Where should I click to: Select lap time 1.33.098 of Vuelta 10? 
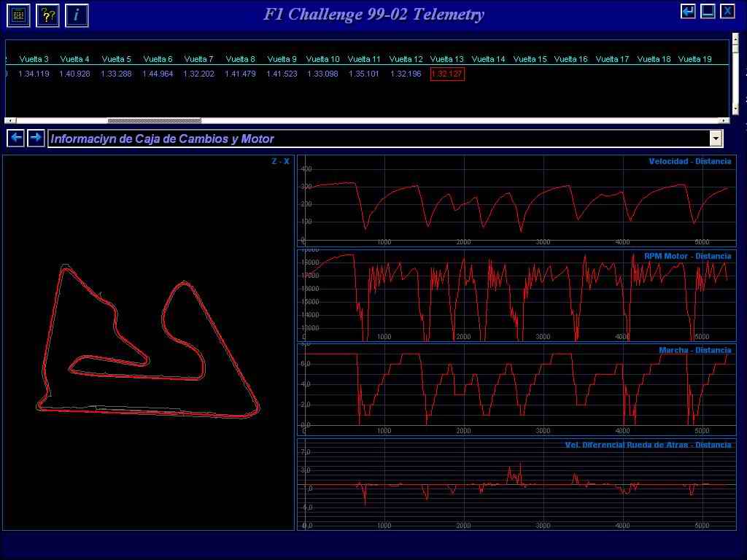[x=323, y=74]
